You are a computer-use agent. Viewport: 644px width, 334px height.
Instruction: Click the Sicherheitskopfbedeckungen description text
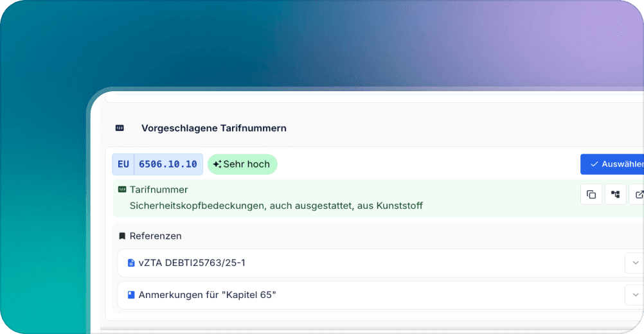click(276, 206)
